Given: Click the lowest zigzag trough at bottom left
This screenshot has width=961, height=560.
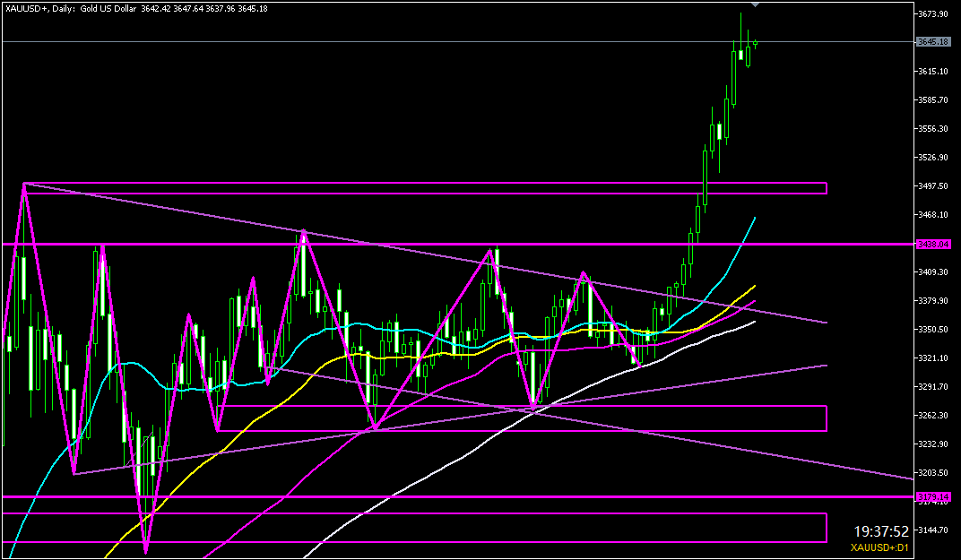Looking at the screenshot, I should [x=145, y=553].
